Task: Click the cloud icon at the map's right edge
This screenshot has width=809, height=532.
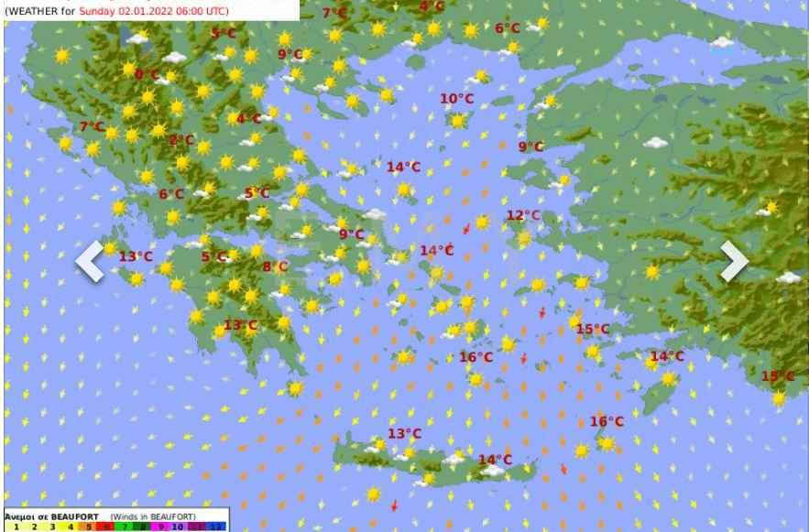Action: 788,277
